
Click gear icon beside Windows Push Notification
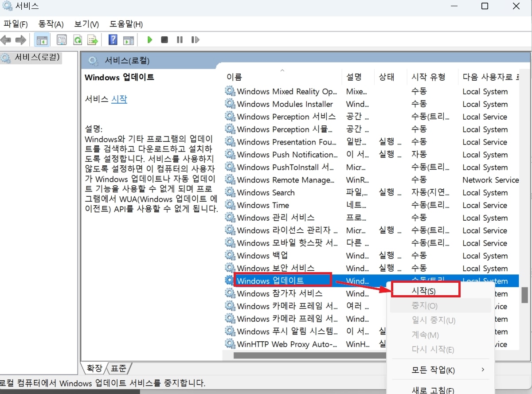click(x=230, y=155)
